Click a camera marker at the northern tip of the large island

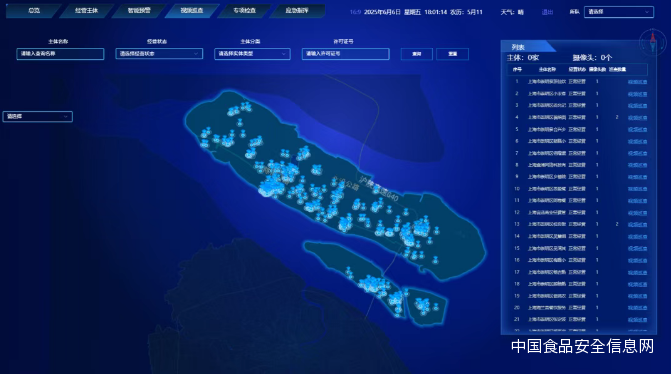click(245, 106)
